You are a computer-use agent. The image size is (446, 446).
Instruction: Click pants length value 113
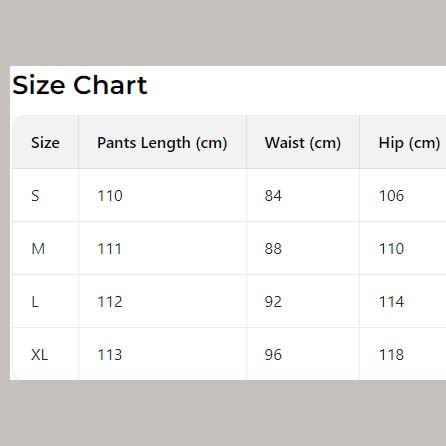tap(110, 355)
